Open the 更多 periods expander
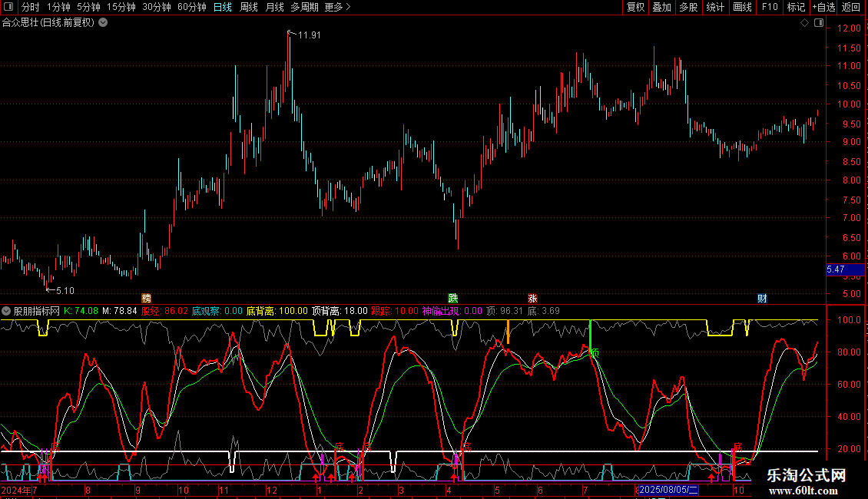The width and height of the screenshot is (868, 499). 337,7
